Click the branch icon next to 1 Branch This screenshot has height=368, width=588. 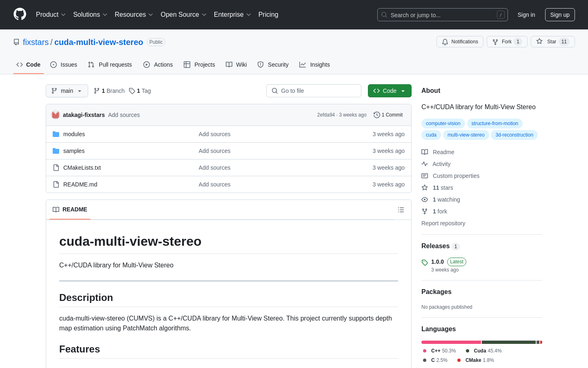[97, 91]
